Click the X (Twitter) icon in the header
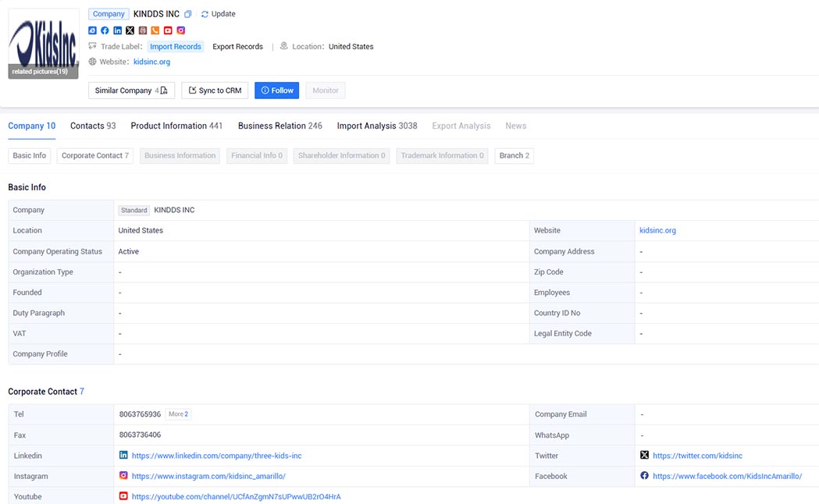 coord(130,30)
